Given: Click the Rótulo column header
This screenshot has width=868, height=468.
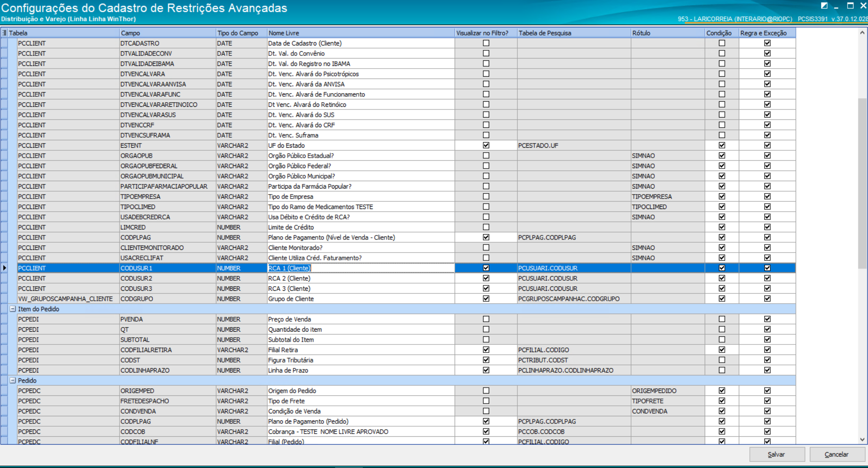Looking at the screenshot, I should [x=668, y=33].
